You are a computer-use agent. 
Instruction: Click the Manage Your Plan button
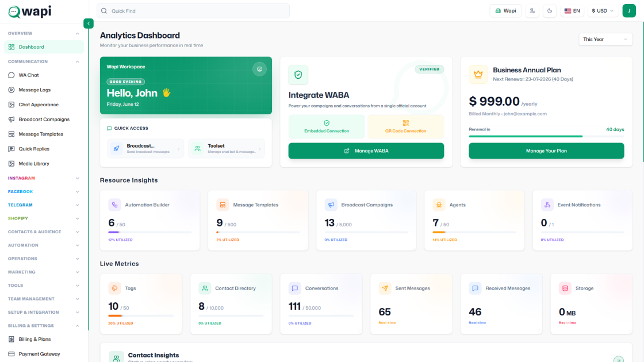coord(546,151)
